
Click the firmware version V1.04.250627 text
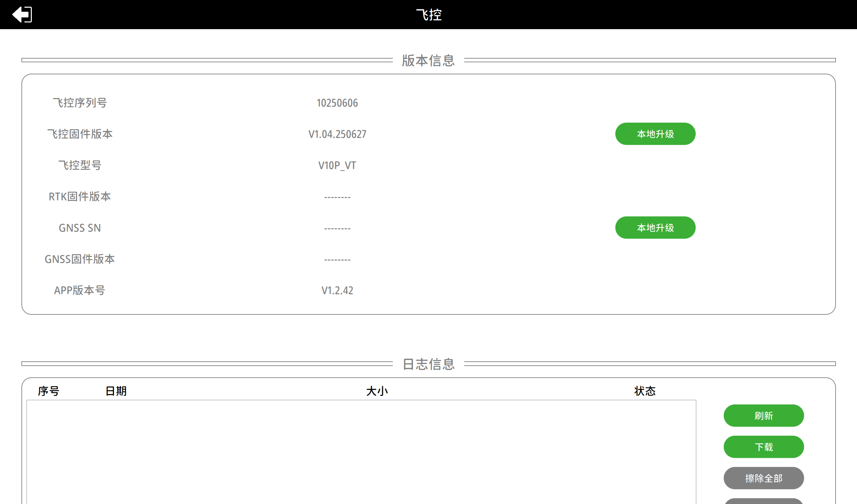pyautogui.click(x=337, y=134)
